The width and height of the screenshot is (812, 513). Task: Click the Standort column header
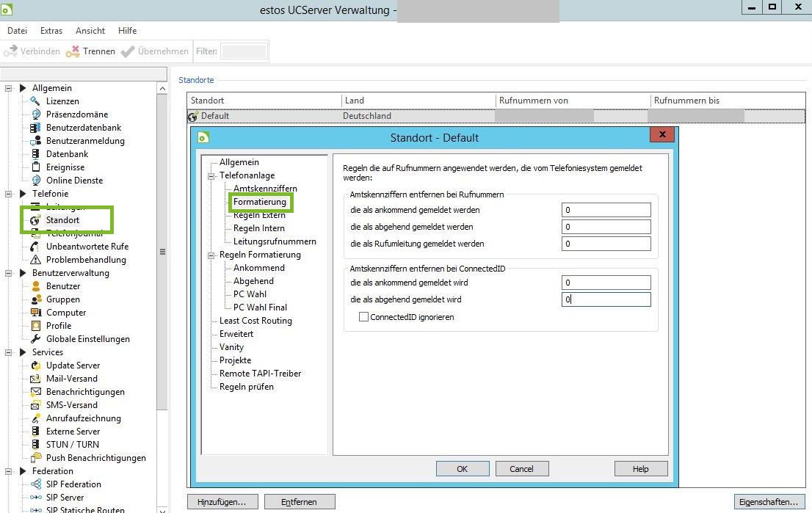point(264,101)
